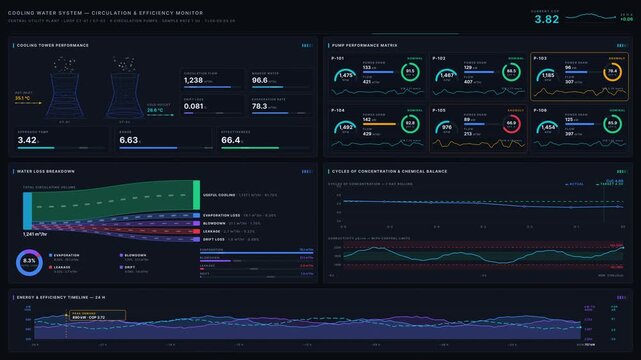Click the Evaporation Loss Sankey label
641x360 pixels.
pos(222,215)
